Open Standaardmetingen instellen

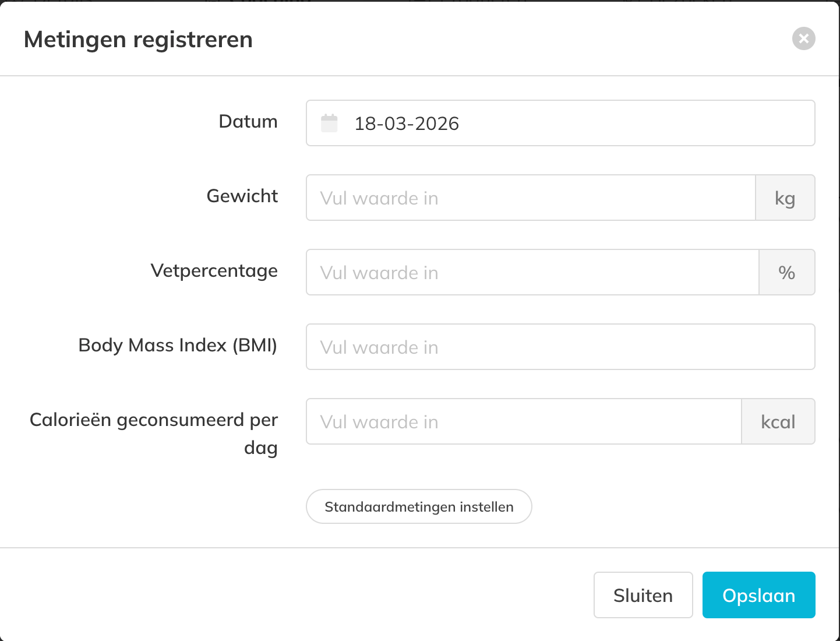419,506
